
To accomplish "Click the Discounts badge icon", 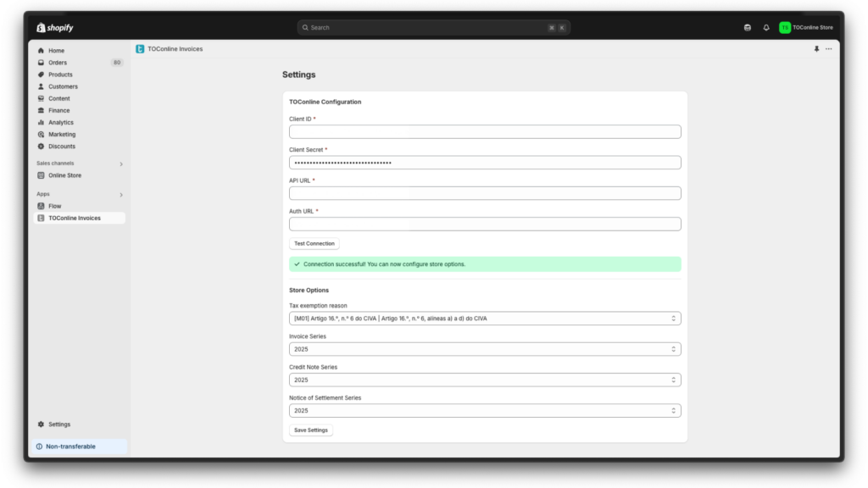I will (x=41, y=147).
